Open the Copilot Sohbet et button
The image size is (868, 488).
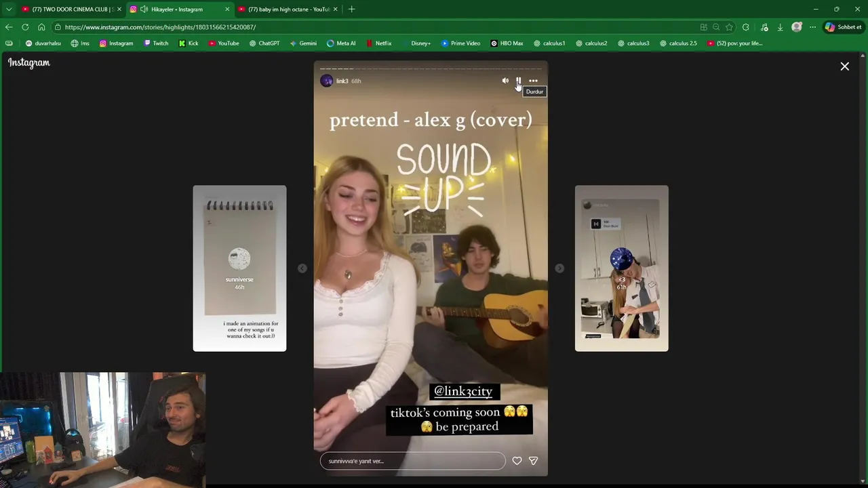coord(843,27)
